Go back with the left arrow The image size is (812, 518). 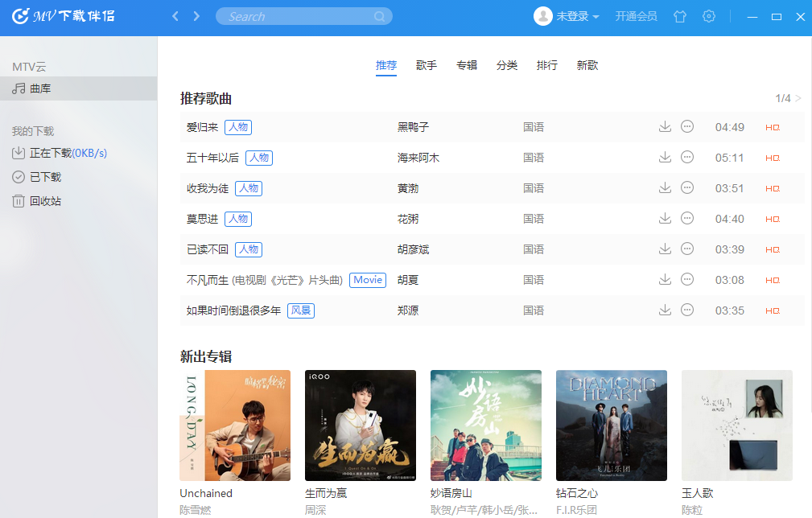[x=175, y=16]
